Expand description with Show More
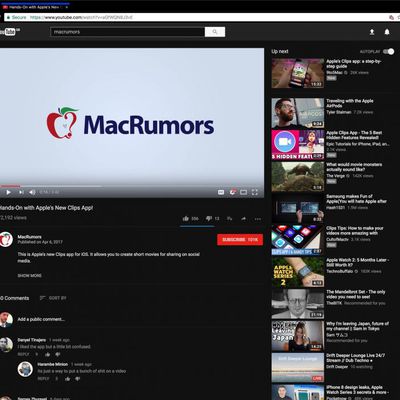This screenshot has width=400, height=400. (30, 276)
